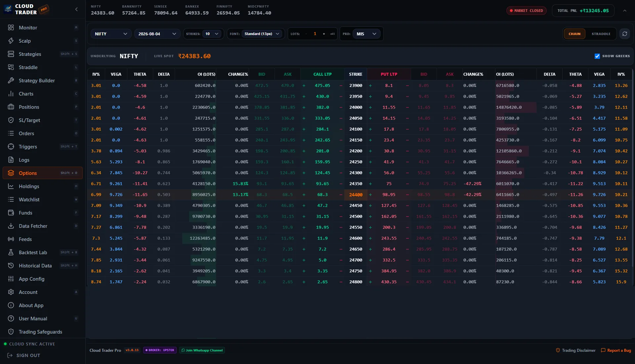635x364 pixels.
Task: Open the 2026-08-04 expiry dropdown
Action: pyautogui.click(x=157, y=34)
